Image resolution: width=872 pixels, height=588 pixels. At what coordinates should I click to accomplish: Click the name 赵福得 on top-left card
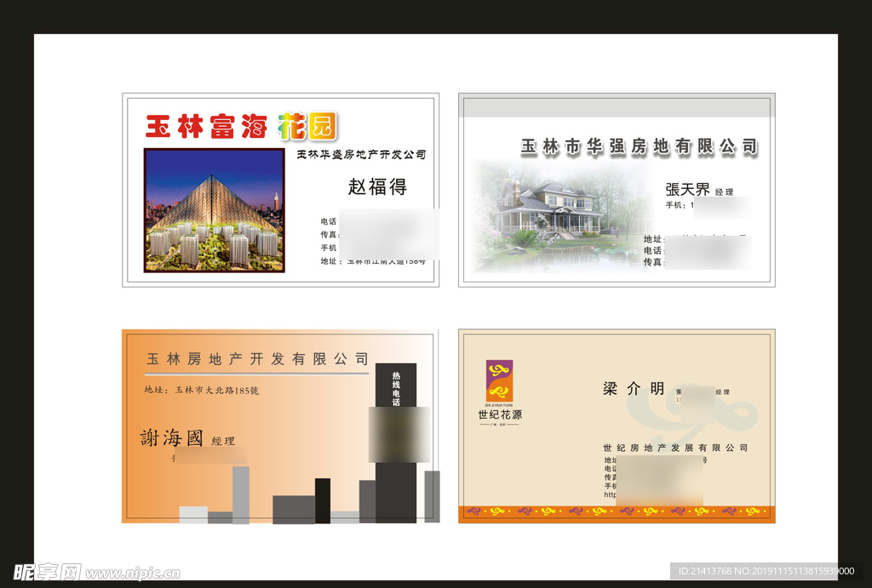point(375,187)
